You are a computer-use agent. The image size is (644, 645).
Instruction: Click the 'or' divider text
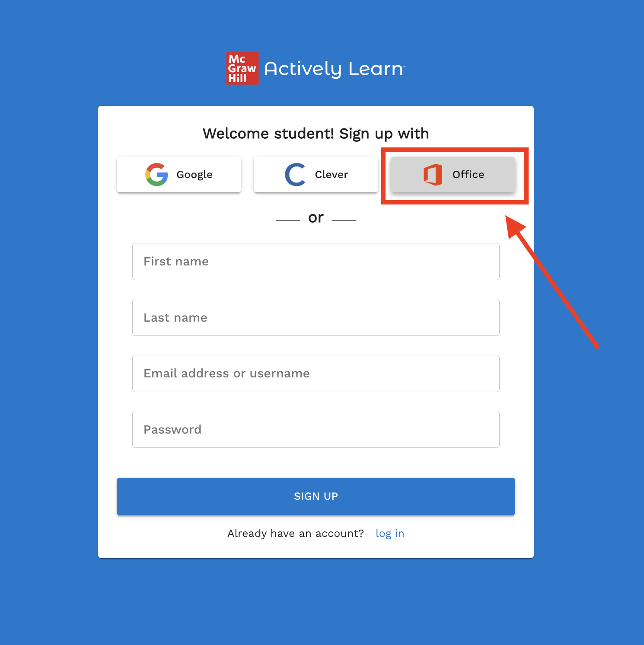(x=316, y=217)
